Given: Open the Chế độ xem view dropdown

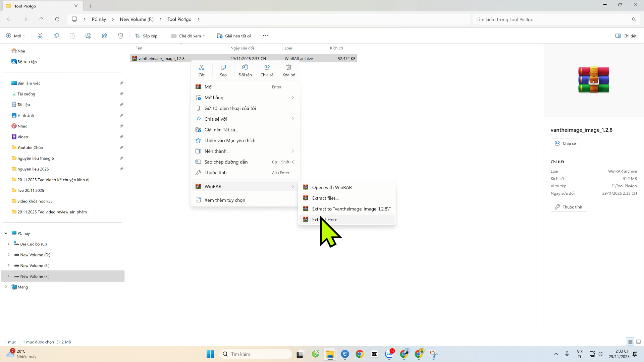Looking at the screenshot, I should tap(188, 36).
